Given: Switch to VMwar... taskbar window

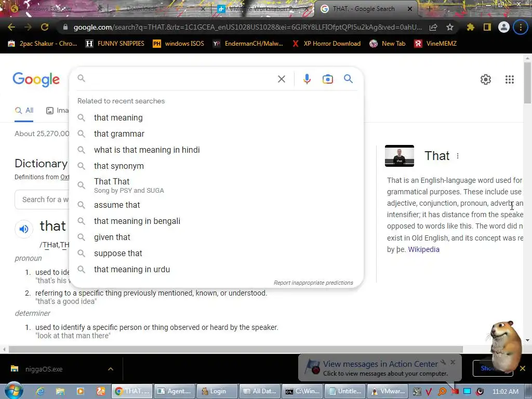Looking at the screenshot, I should coord(388,391).
